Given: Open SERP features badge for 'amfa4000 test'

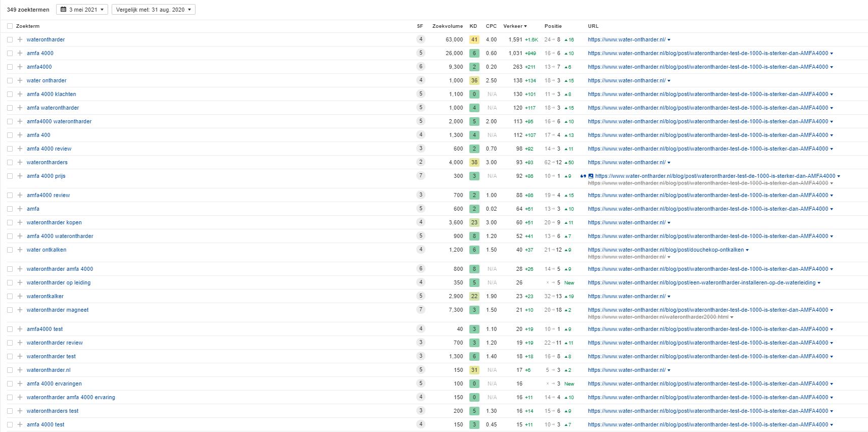Looking at the screenshot, I should [x=420, y=328].
